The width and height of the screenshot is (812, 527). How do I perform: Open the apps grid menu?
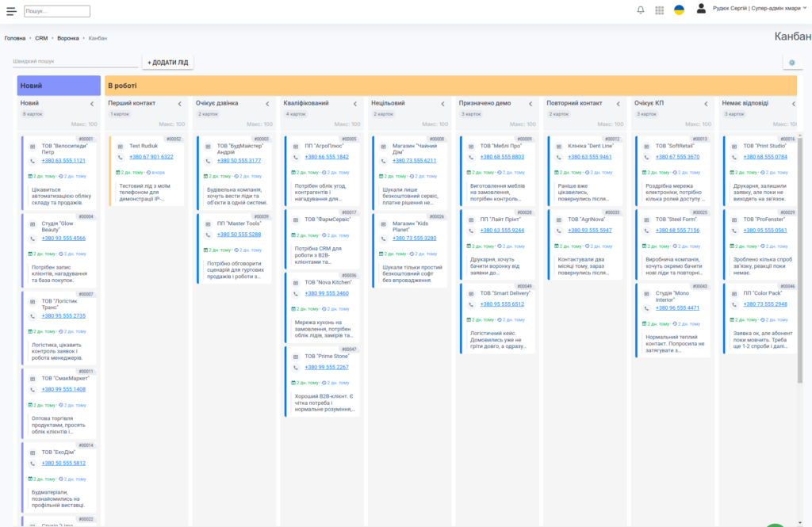pos(660,10)
